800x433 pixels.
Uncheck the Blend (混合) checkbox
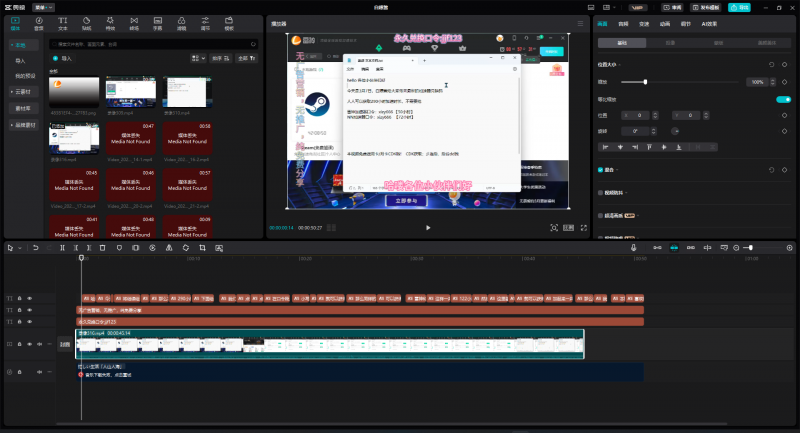click(x=599, y=169)
